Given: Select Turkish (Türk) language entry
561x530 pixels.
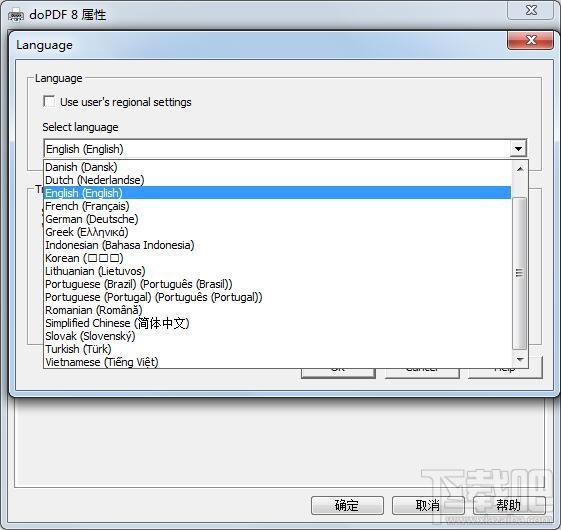Looking at the screenshot, I should [x=277, y=349].
